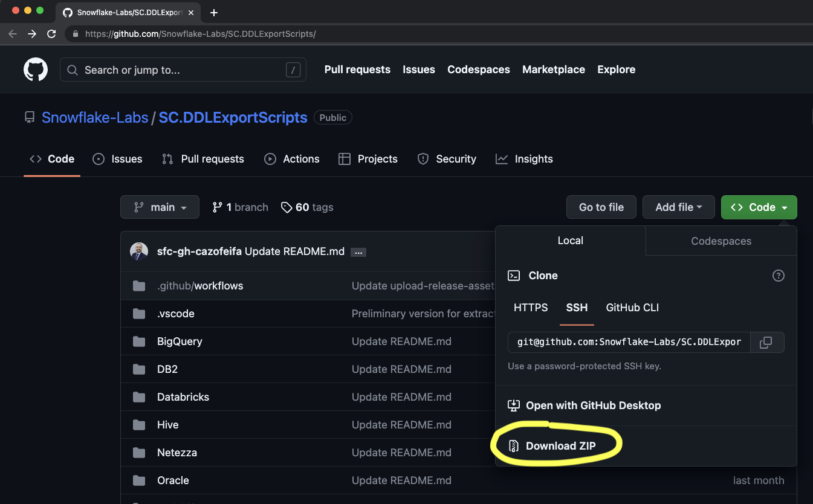
Task: Switch to the Codespaces tab
Action: [721, 240]
